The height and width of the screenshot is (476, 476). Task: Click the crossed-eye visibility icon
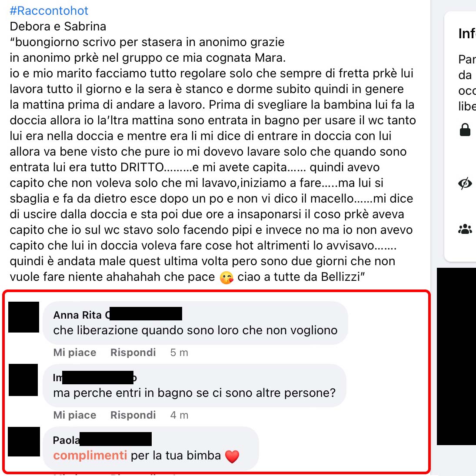(465, 183)
